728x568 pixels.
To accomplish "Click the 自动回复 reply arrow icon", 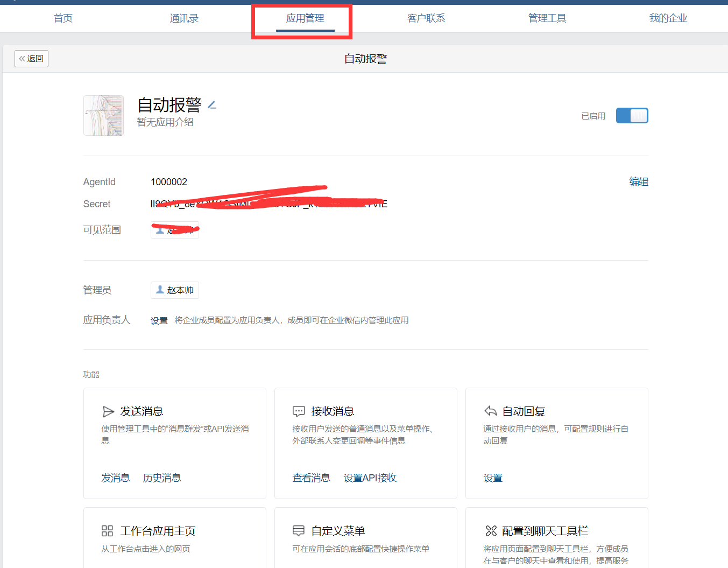I will [490, 412].
